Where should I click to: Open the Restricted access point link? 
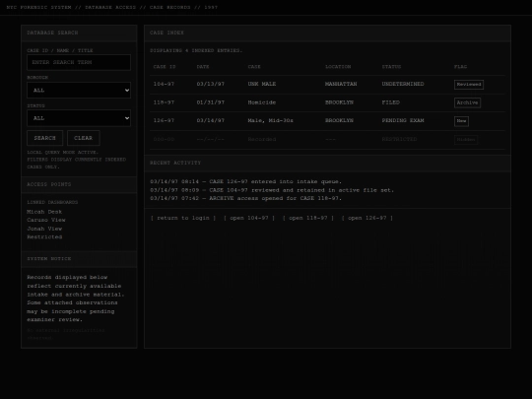44,236
